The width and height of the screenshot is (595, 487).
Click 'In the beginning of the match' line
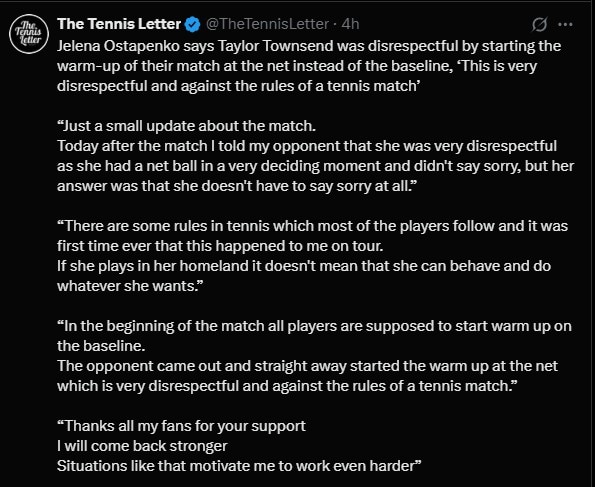tap(314, 326)
